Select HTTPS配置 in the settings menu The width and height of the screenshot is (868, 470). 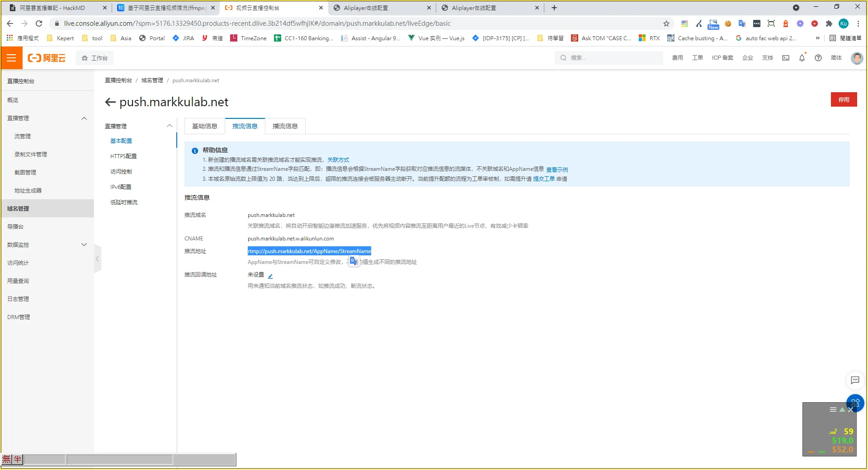tap(123, 156)
